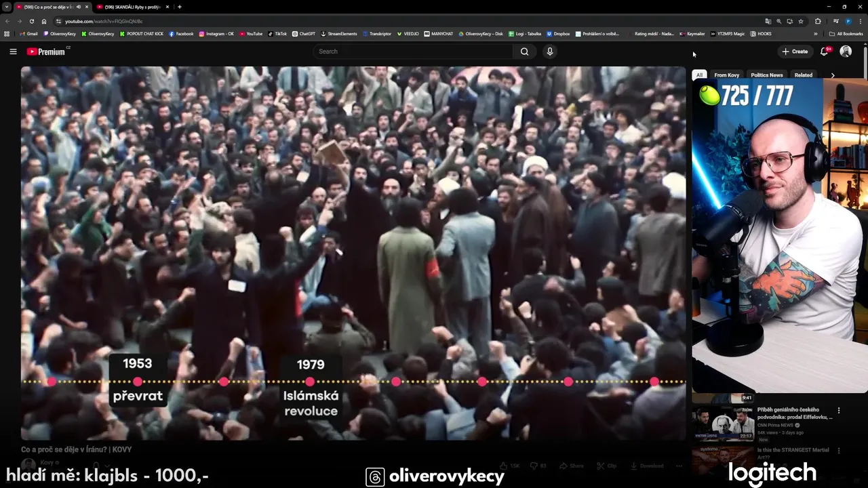Open the StreamElements bookmark
The image size is (868, 488).
click(x=338, y=34)
